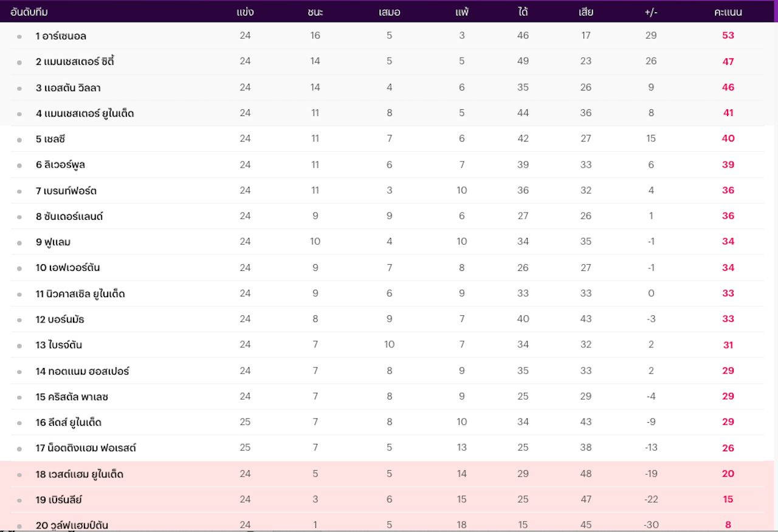Click the dot icon beside West Ham (เวสต์แฮม ยูไนเต็ด)

tap(19, 475)
